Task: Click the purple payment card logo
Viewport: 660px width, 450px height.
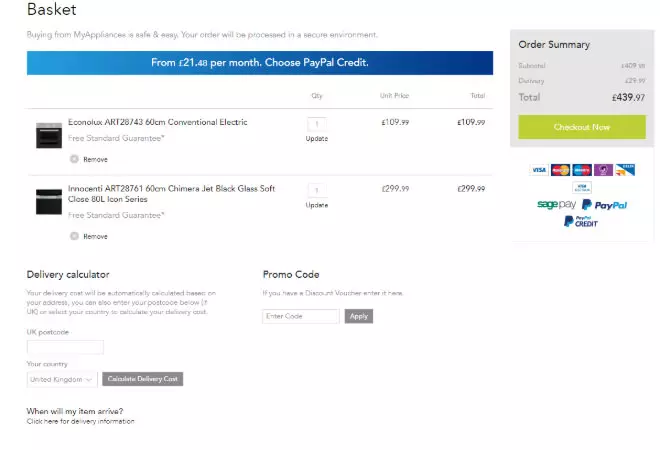Action: [x=603, y=170]
